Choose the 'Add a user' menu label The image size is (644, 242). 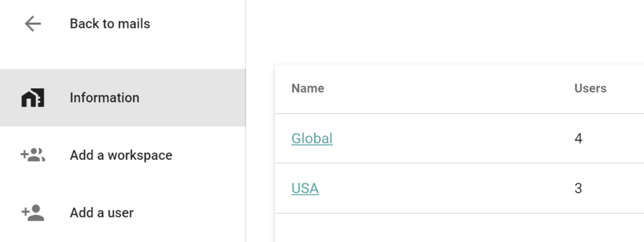[101, 213]
